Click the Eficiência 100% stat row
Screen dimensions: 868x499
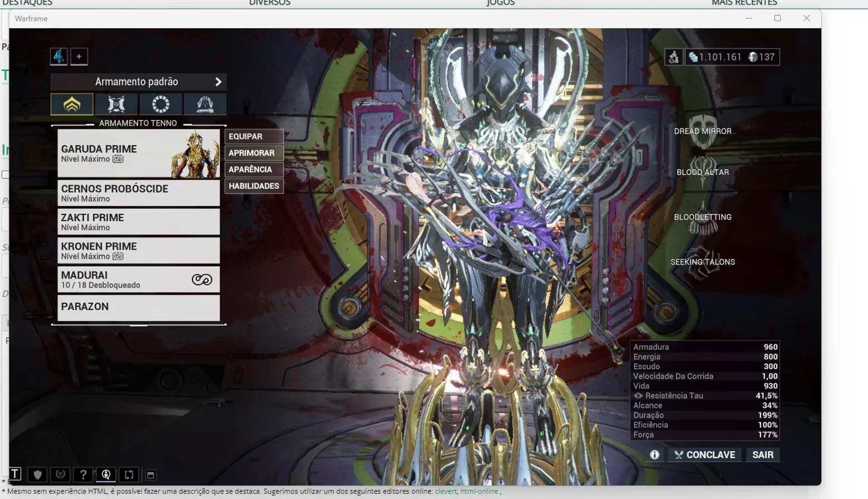coord(705,425)
